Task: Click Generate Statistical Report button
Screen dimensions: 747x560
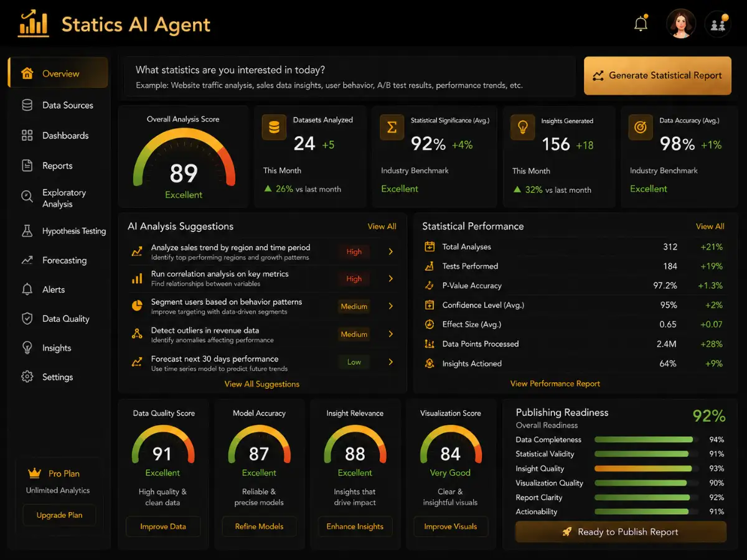Action: coord(657,76)
